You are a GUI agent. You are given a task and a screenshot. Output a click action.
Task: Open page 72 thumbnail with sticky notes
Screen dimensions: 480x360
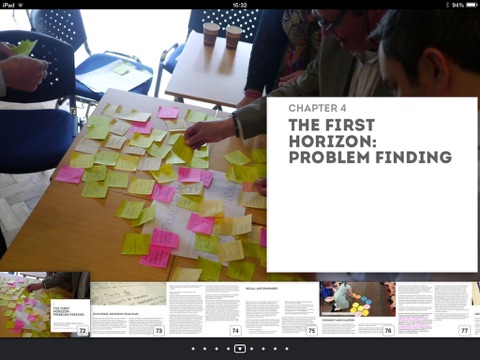click(x=45, y=304)
